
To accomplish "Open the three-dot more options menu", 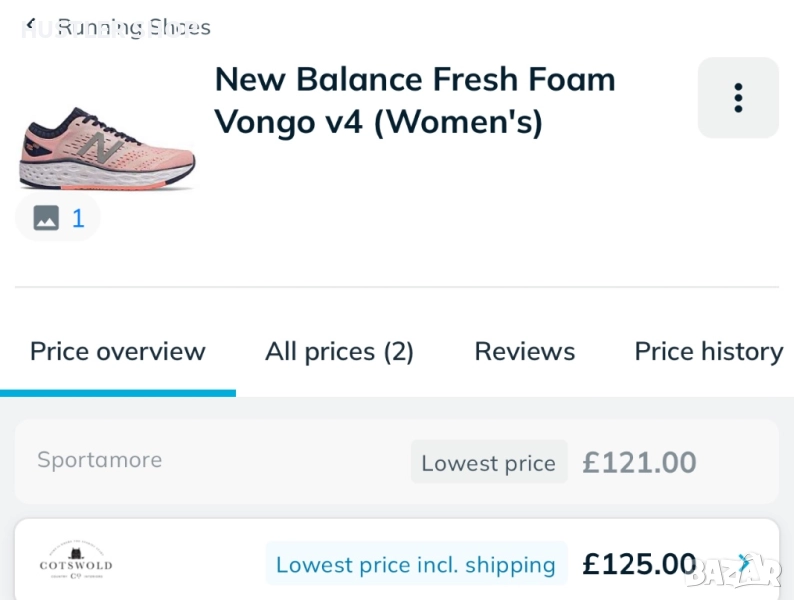I will coord(738,98).
